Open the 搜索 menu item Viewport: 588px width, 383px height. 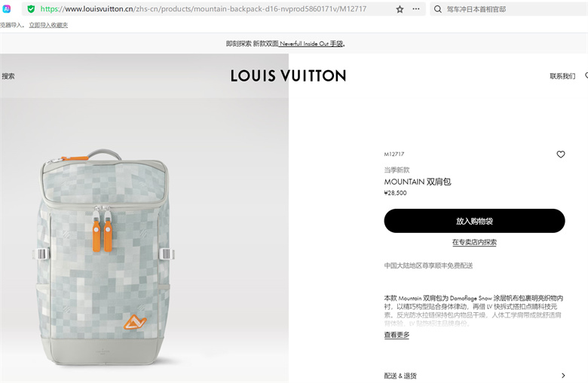[8, 76]
